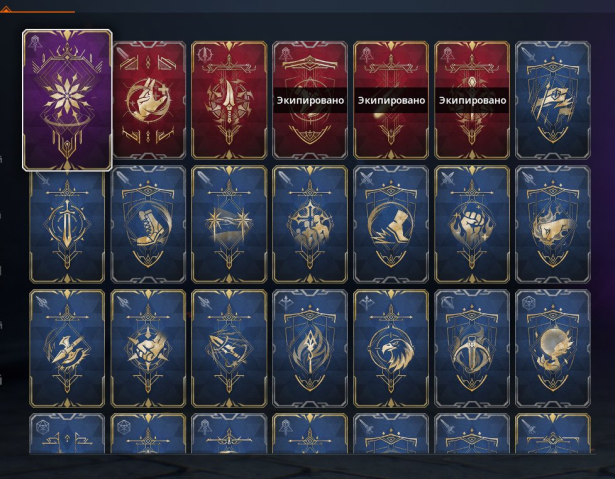Select the blue sword in circle card
This screenshot has width=615, height=479.
point(67,224)
